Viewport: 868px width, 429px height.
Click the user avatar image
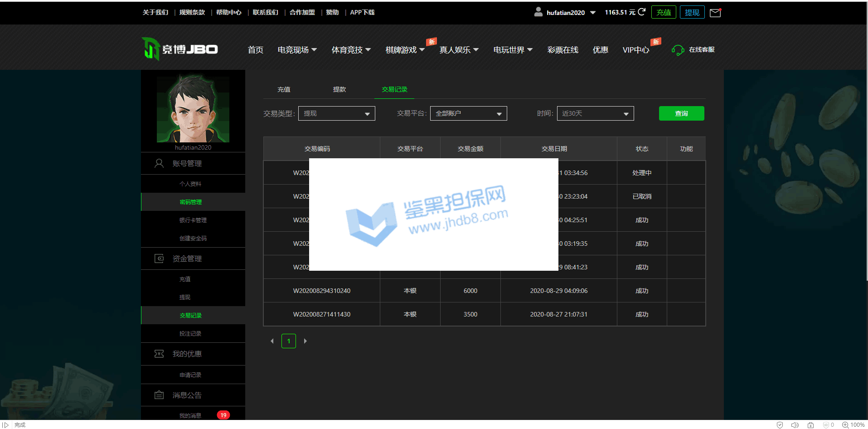point(193,109)
